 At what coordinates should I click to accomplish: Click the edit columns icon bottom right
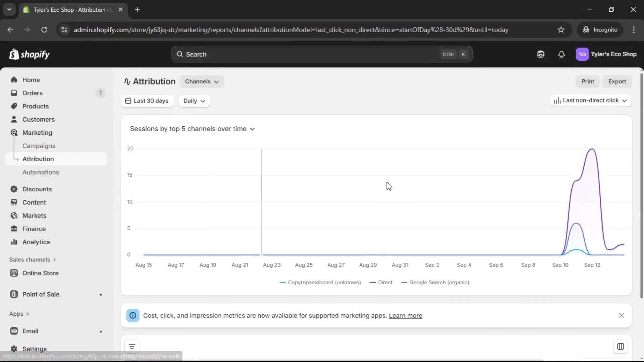click(x=621, y=346)
